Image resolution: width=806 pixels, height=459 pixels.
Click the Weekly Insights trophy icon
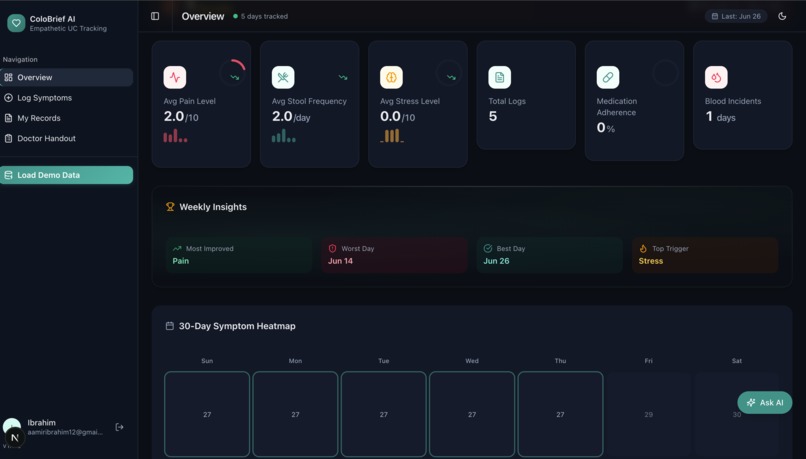point(170,207)
